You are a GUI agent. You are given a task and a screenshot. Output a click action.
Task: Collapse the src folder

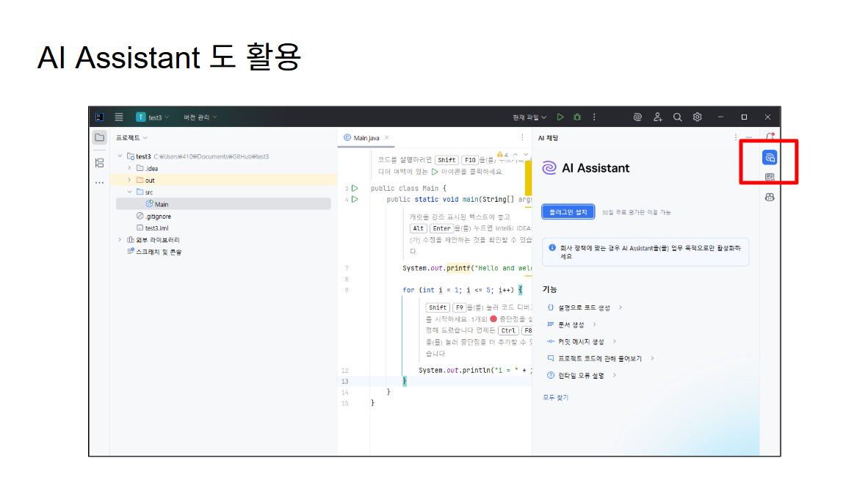[x=129, y=192]
